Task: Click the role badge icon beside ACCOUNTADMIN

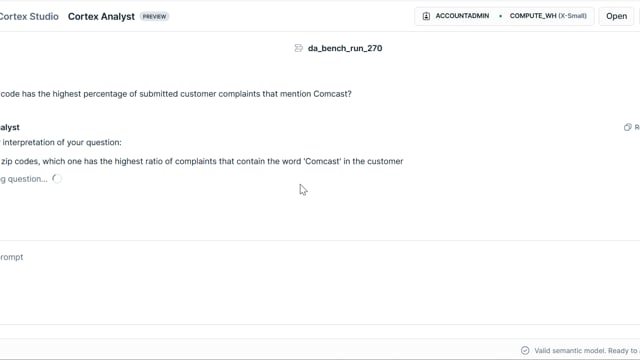Action: pos(426,16)
